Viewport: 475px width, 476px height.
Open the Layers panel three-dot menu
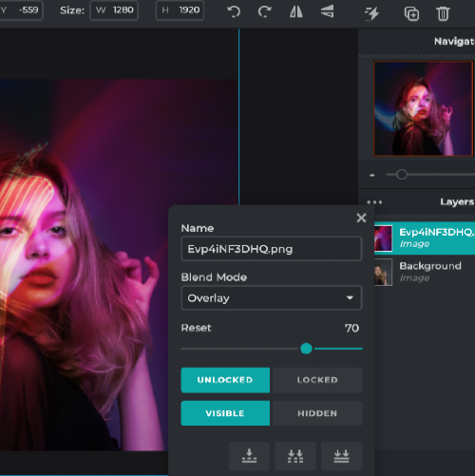pyautogui.click(x=374, y=202)
